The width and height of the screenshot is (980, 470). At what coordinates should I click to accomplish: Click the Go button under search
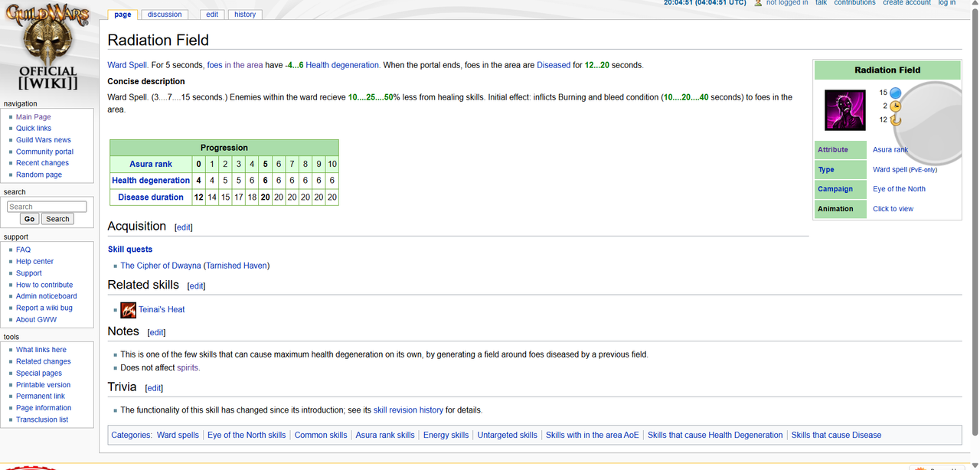pyautogui.click(x=30, y=219)
